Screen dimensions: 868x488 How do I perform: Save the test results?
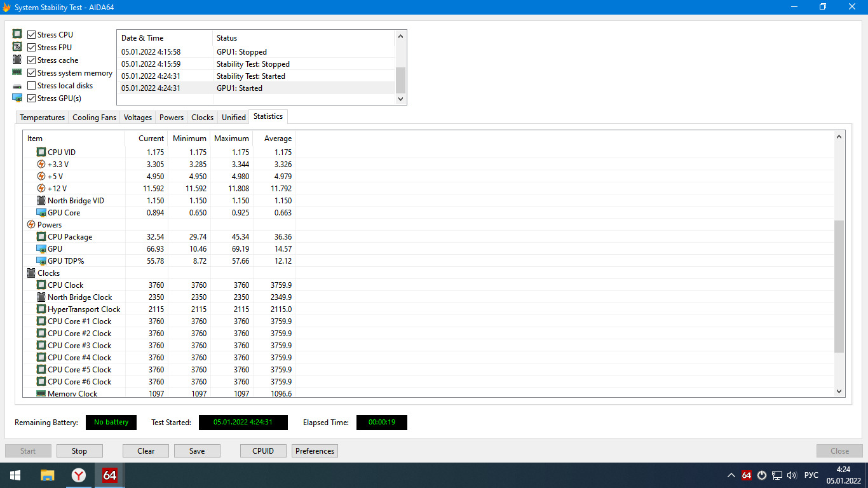click(197, 451)
